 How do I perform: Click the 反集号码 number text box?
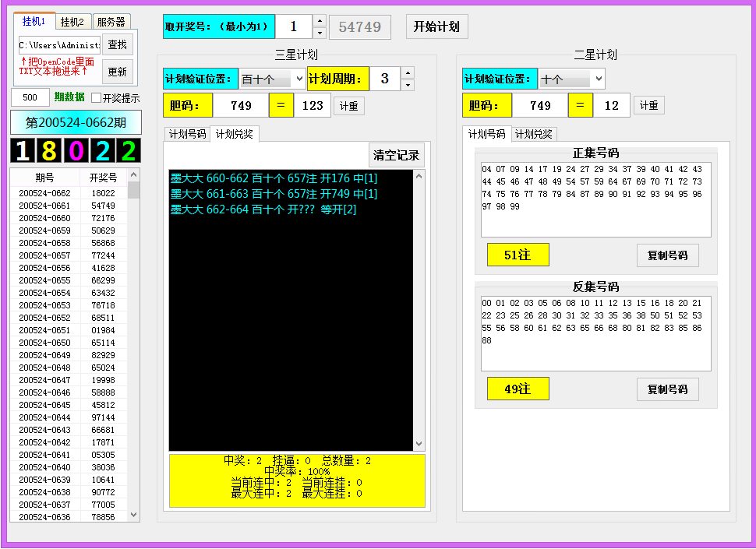(596, 333)
